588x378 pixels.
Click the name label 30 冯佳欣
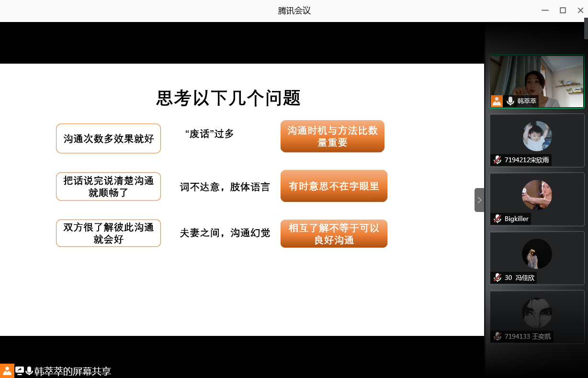tap(520, 278)
